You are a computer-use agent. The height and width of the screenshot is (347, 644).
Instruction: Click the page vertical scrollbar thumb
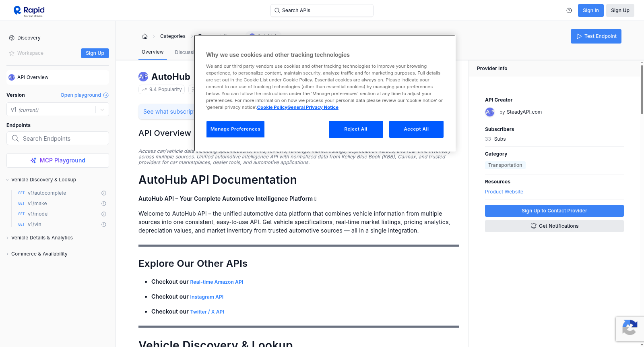642,89
